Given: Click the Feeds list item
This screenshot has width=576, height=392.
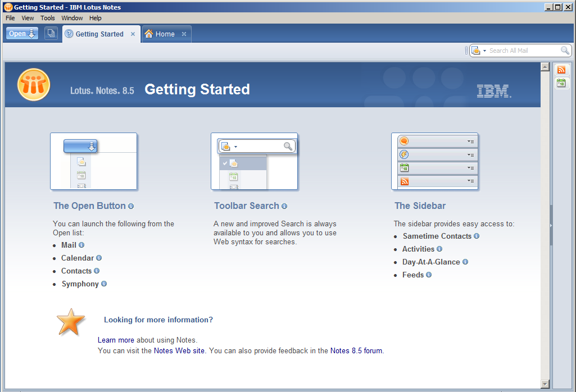Looking at the screenshot, I should [413, 275].
